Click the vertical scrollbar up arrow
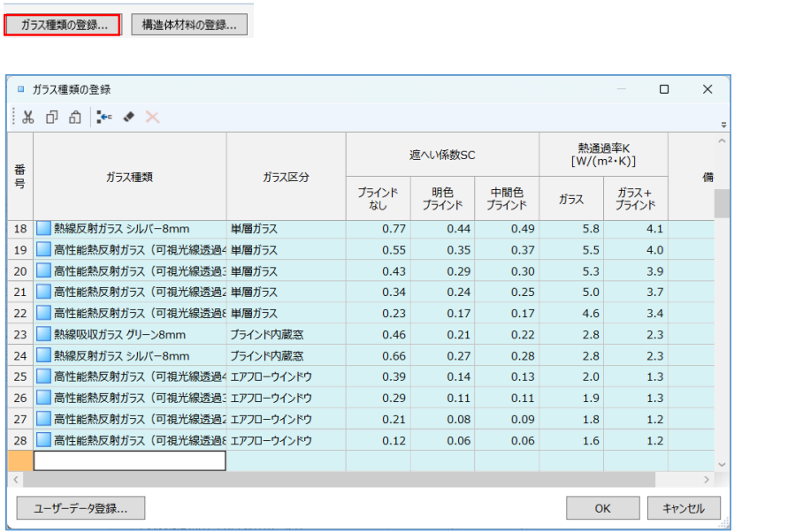This screenshot has height=532, width=803. click(x=722, y=141)
